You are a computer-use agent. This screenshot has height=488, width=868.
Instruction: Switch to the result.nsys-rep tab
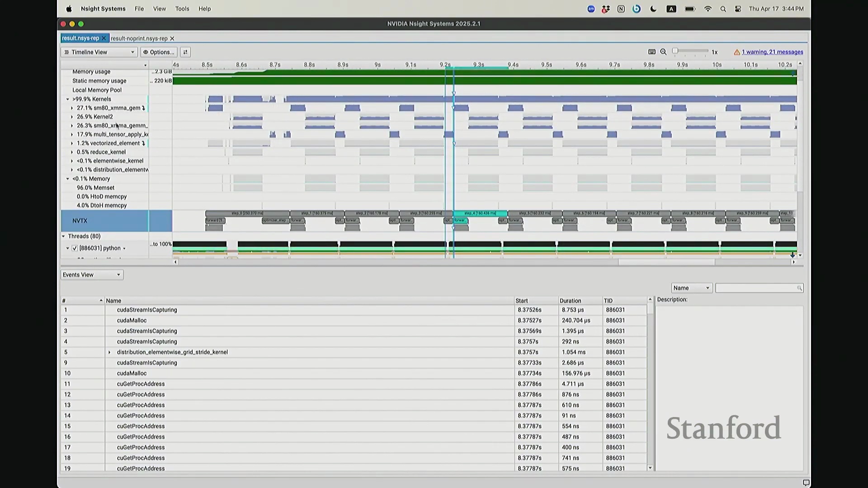(x=80, y=38)
